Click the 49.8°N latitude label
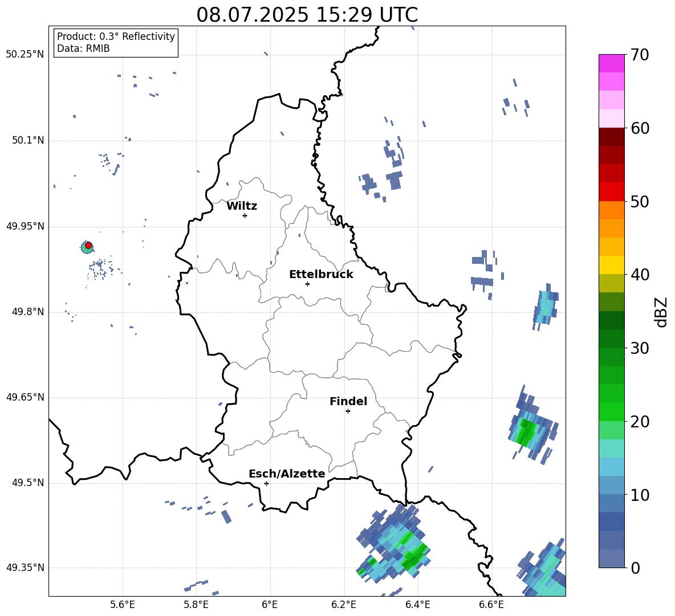The width and height of the screenshot is (675, 616). [27, 312]
